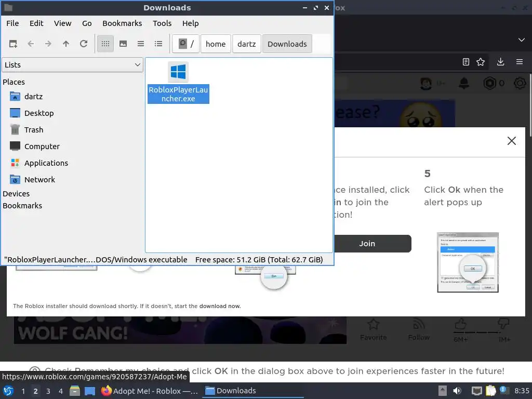Open Roblox avatar profile icon
Image resolution: width=532 pixels, height=399 pixels.
pos(426,83)
